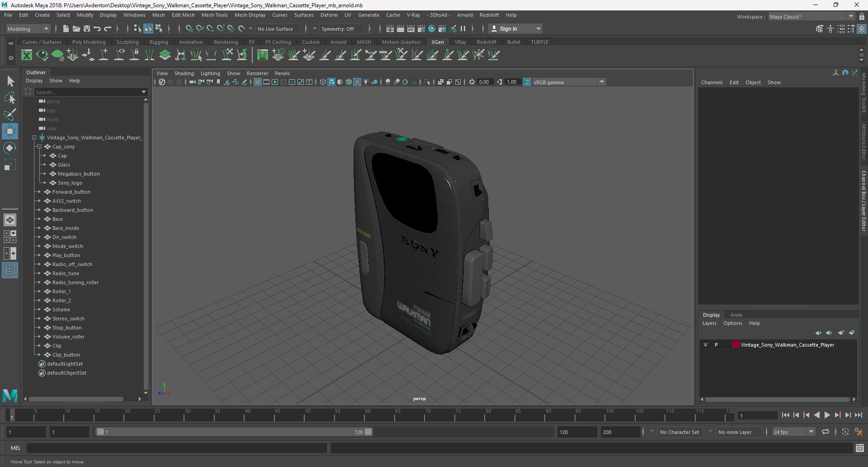Viewport: 868px width, 467px height.
Task: Click snap to curves icon
Action: (200, 29)
